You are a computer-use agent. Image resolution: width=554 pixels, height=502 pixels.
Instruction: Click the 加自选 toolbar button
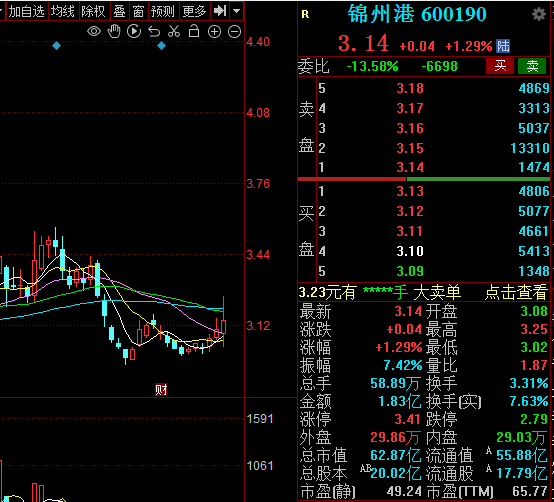pyautogui.click(x=26, y=11)
